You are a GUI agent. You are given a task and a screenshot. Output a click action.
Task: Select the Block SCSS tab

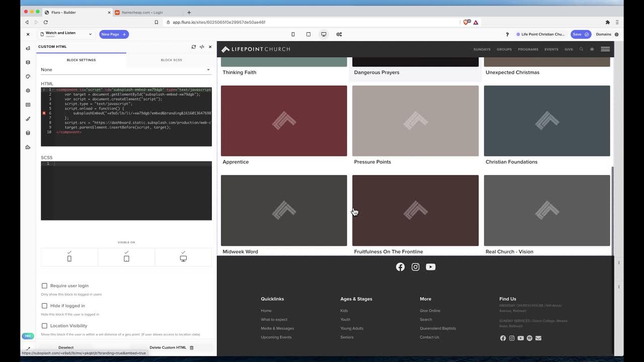click(172, 60)
